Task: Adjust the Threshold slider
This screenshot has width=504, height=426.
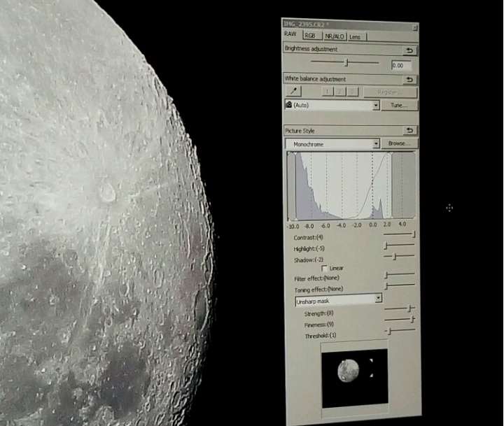Action: [400, 330]
